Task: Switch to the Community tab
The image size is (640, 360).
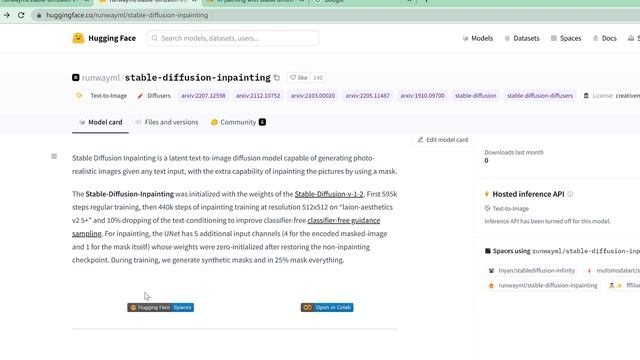Action: pos(238,122)
